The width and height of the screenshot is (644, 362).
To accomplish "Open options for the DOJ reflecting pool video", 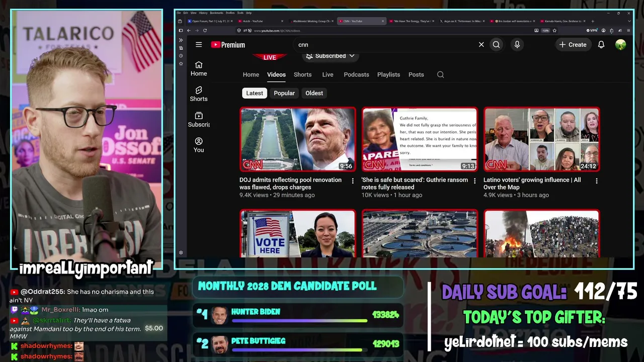I will pyautogui.click(x=353, y=181).
